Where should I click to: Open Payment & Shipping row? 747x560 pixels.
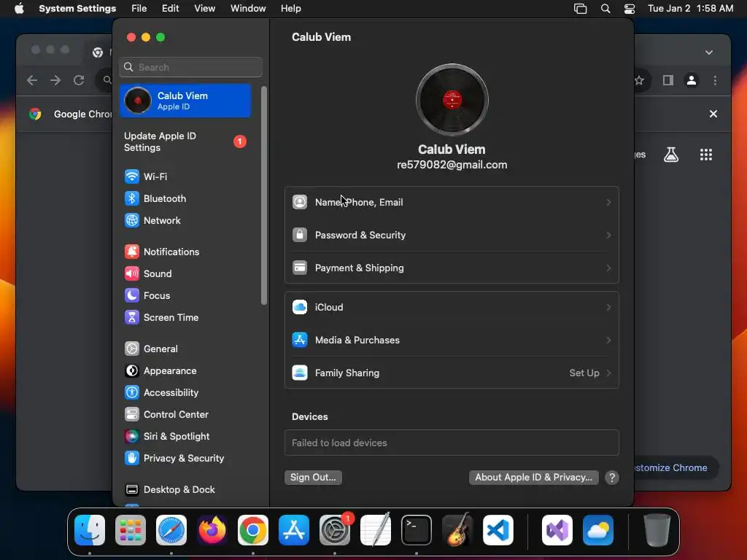point(452,268)
